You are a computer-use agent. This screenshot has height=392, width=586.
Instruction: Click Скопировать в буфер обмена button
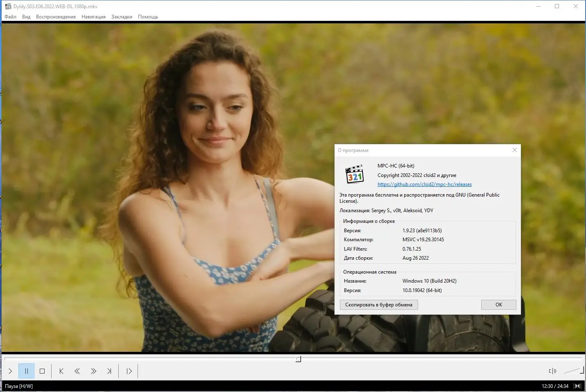[x=378, y=304]
